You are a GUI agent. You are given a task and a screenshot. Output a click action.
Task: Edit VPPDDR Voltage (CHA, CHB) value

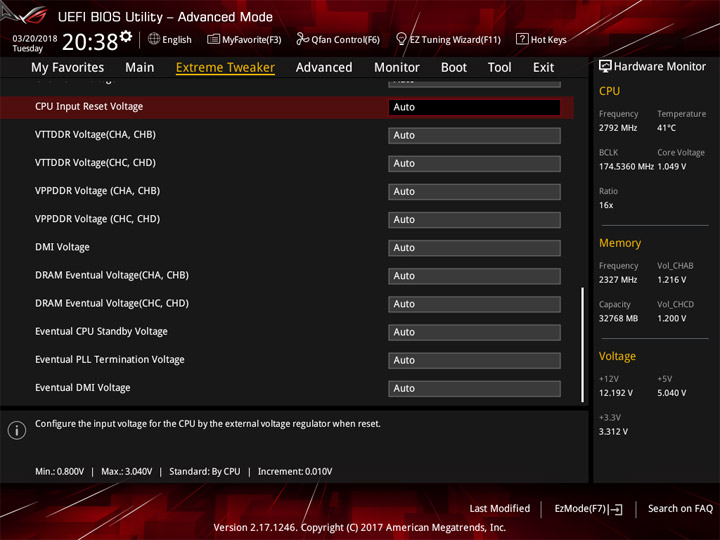[474, 191]
